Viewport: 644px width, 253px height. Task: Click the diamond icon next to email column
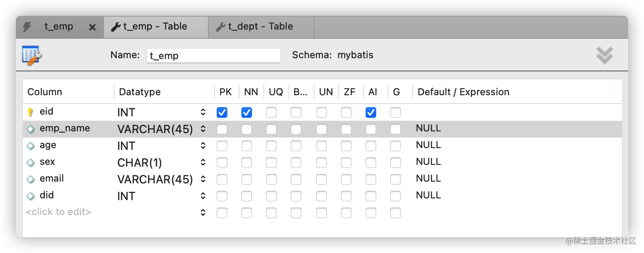[x=30, y=179]
